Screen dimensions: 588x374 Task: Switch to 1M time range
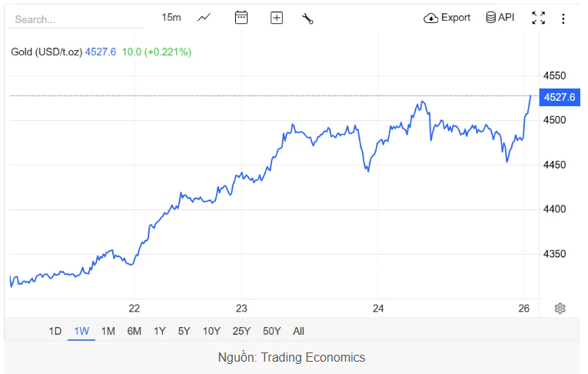(x=108, y=331)
